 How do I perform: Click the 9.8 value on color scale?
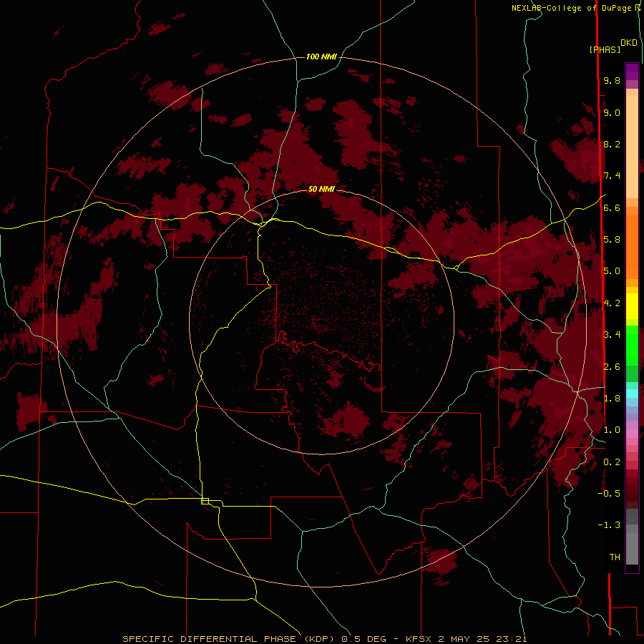pyautogui.click(x=612, y=80)
